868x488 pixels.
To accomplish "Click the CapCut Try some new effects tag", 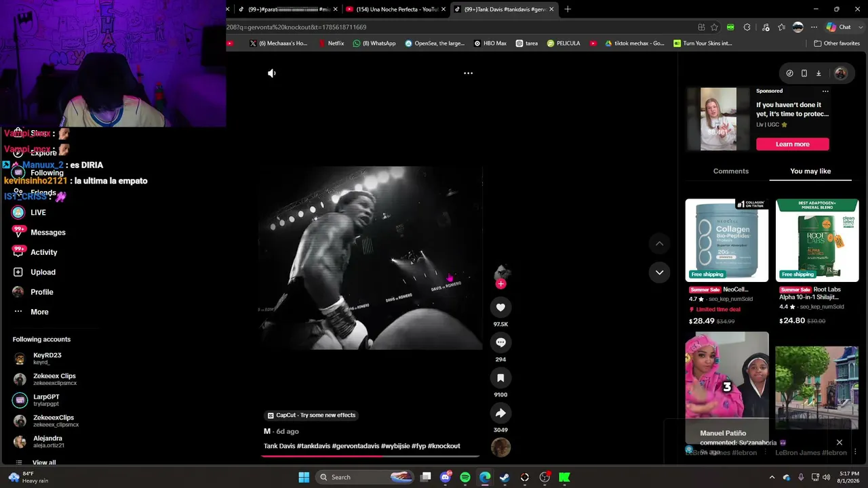I will click(x=311, y=415).
